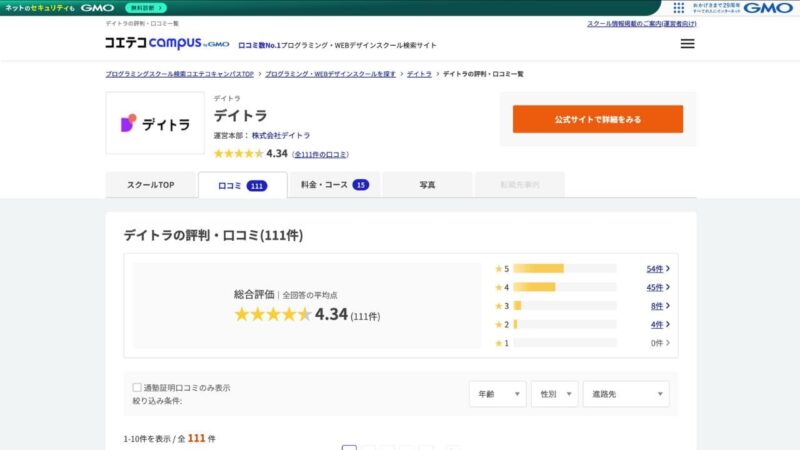Viewport: 800px width, 450px height.
Task: Click the greyed-out last tab
Action: pyautogui.click(x=519, y=185)
